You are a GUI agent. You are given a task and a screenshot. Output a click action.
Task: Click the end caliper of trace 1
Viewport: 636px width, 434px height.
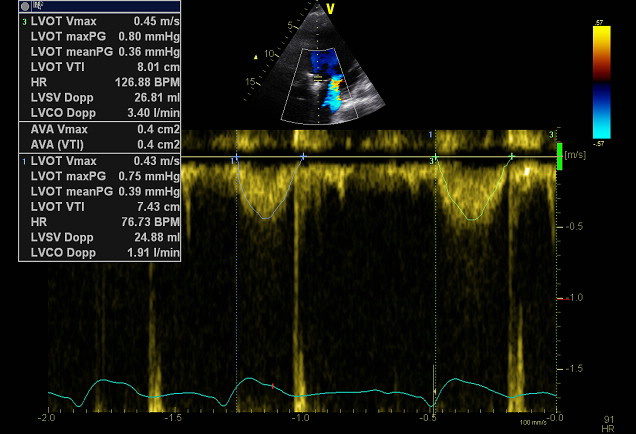coord(302,157)
